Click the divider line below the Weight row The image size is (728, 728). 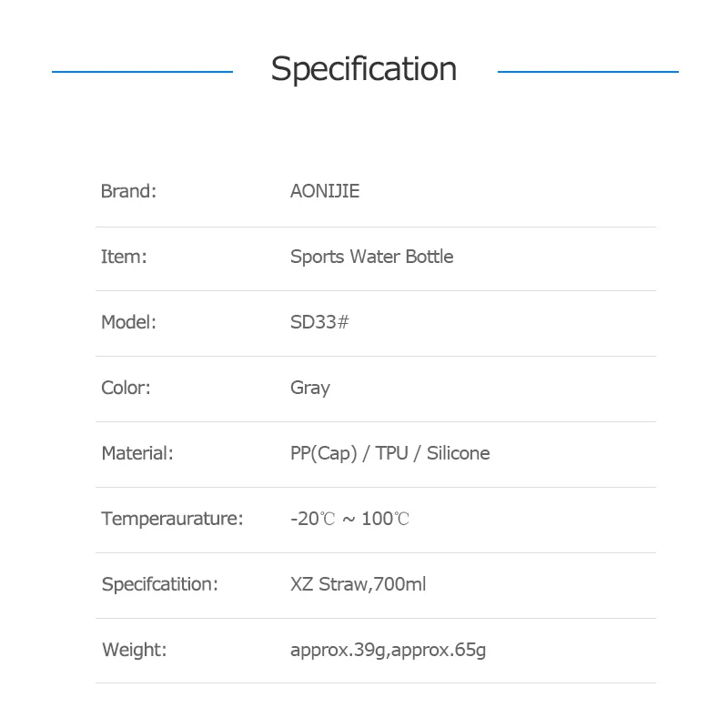375,683
